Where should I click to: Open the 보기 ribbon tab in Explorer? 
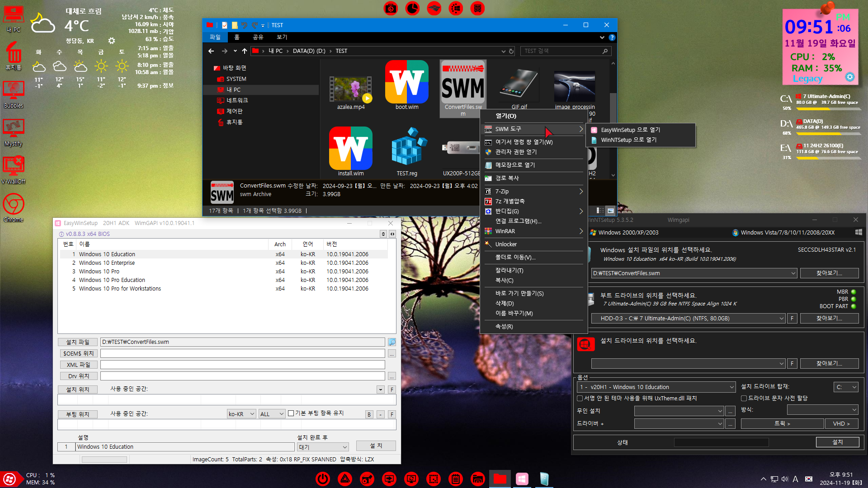[282, 37]
